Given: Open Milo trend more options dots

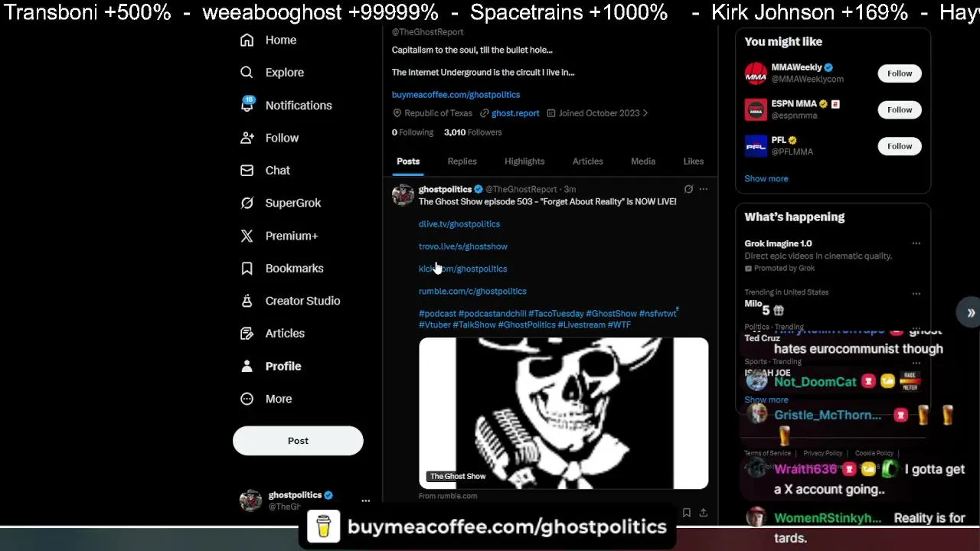Looking at the screenshot, I should [x=916, y=293].
